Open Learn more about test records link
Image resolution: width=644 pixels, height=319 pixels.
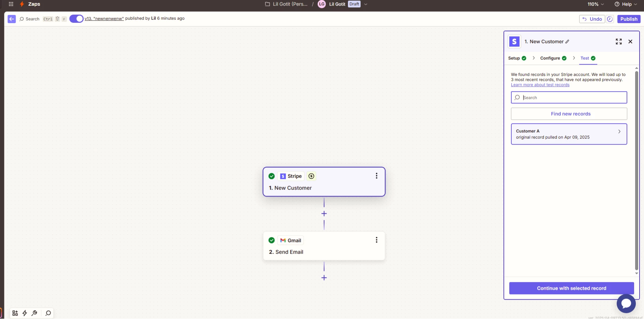(540, 85)
